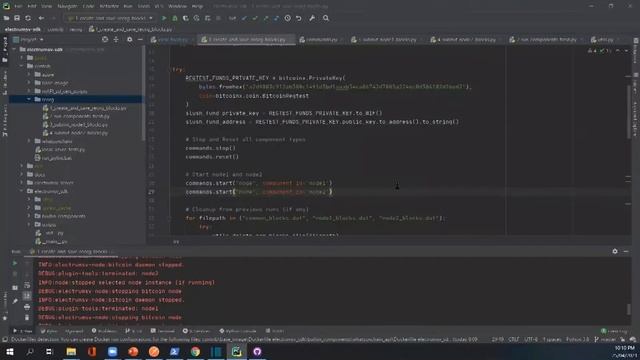640x360 pixels.
Task: Collapse the electrumsv_sdk package folder
Action: coord(22,191)
